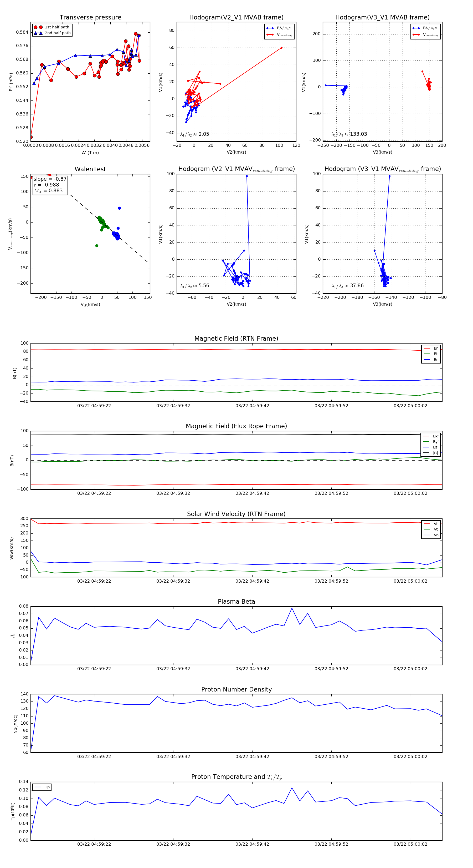
Task: Click the "Pt' (nPa)" y-axis label
Action: [11, 82]
